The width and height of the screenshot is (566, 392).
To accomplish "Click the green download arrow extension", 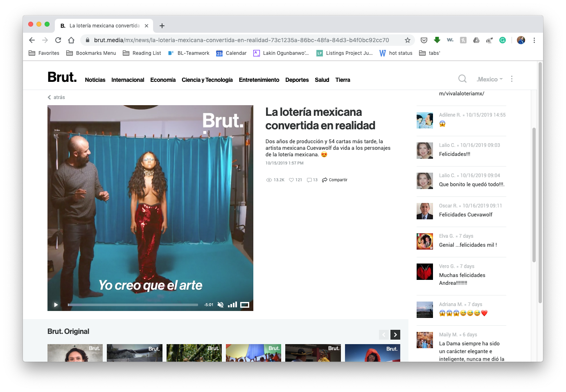I will pos(437,40).
